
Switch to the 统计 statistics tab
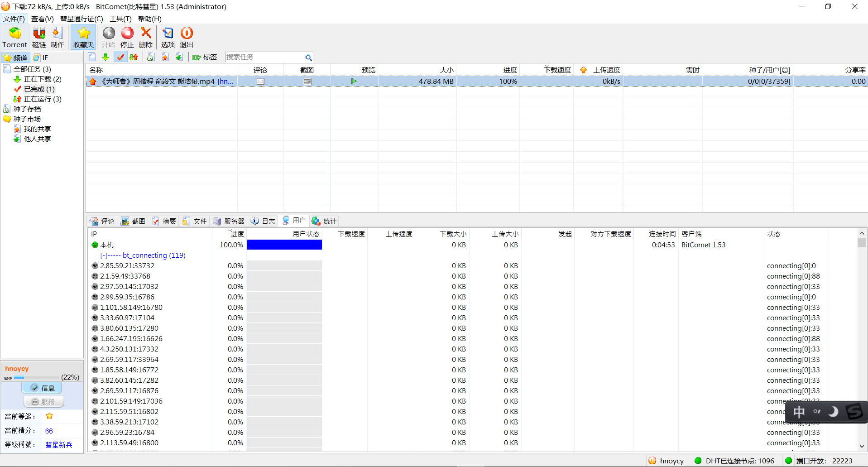tap(324, 221)
